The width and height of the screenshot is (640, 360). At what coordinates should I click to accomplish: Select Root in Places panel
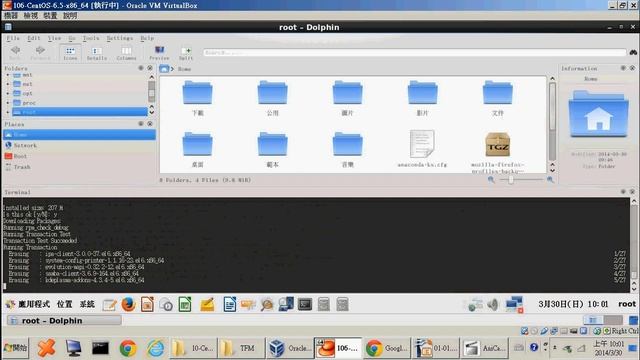pos(79,156)
